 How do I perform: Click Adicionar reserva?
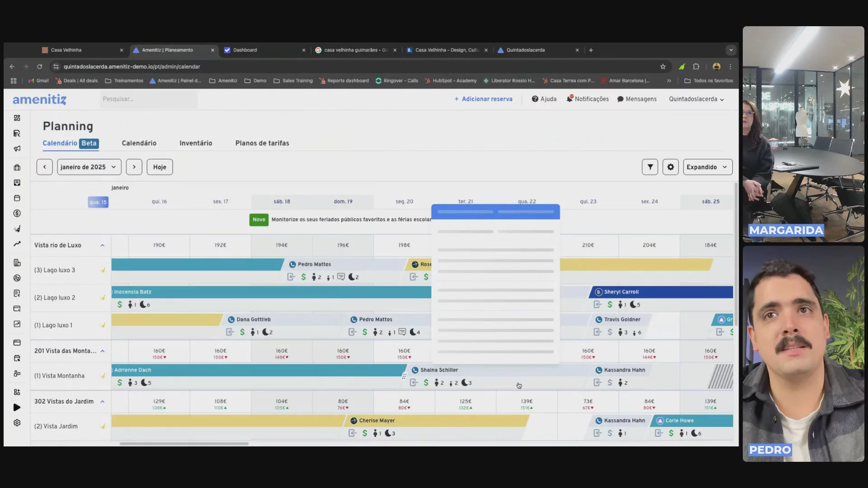[x=483, y=99]
